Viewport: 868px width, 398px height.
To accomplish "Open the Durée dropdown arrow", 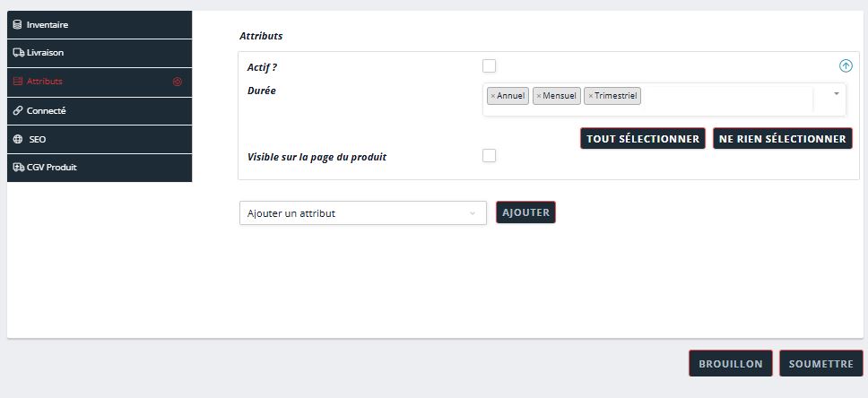I will (836, 93).
